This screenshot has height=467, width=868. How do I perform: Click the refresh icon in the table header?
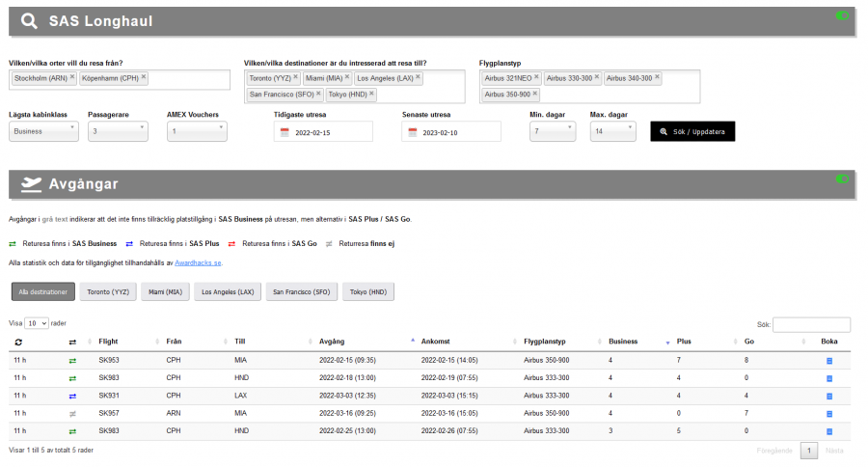(17, 342)
